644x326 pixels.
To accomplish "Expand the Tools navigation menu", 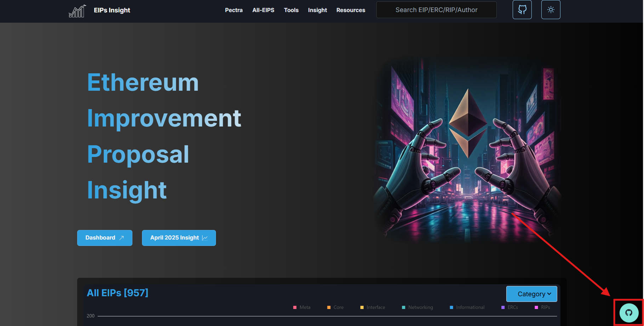I will coord(291,10).
